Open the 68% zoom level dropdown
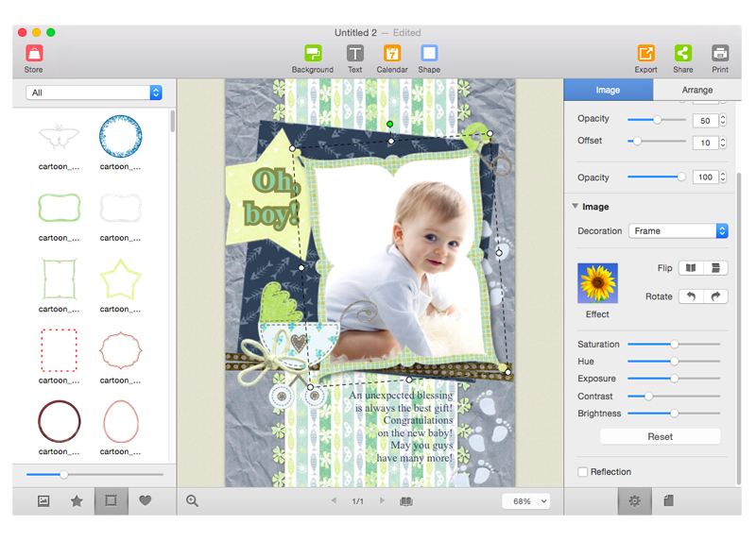Viewport: 756px width, 541px height. (526, 501)
